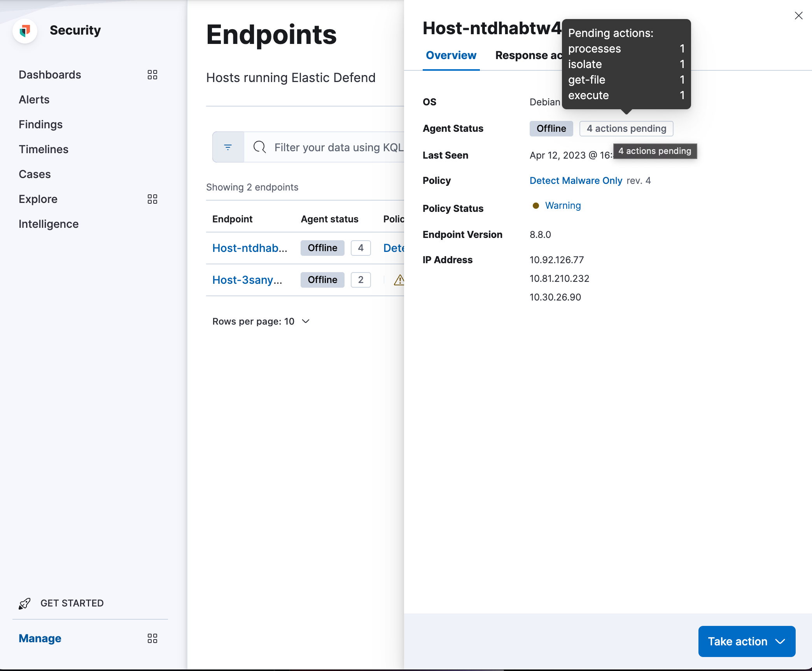Viewport: 812px width, 671px height.
Task: Open the Alerts page in sidebar
Action: (34, 100)
